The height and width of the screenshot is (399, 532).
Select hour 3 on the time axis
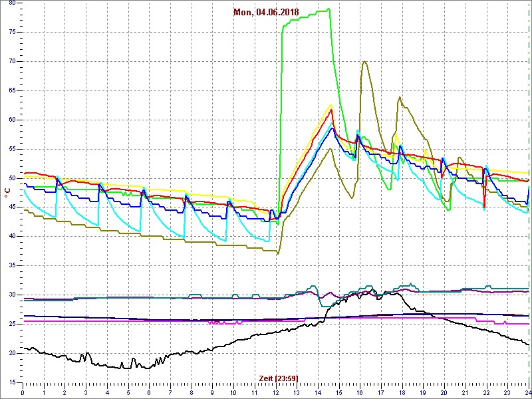click(86, 393)
